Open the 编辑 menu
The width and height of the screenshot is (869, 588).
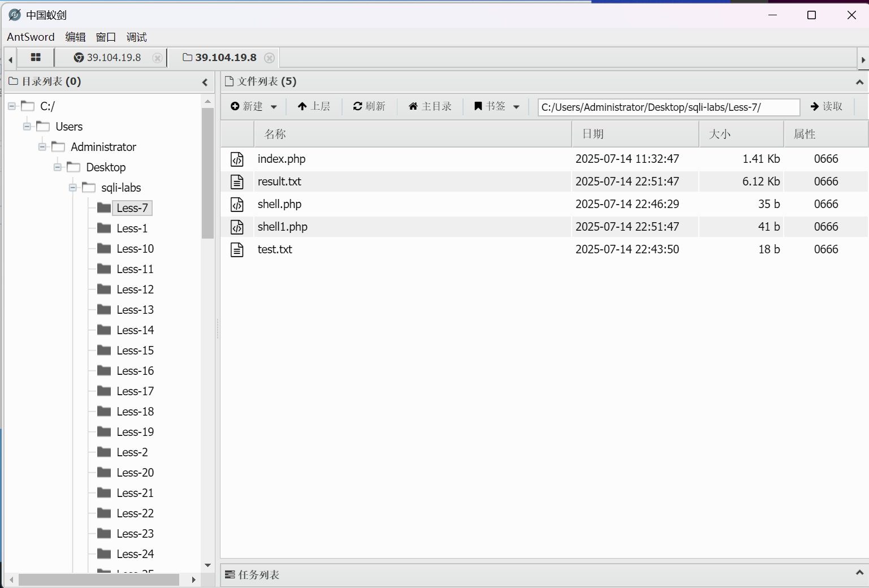pyautogui.click(x=75, y=37)
